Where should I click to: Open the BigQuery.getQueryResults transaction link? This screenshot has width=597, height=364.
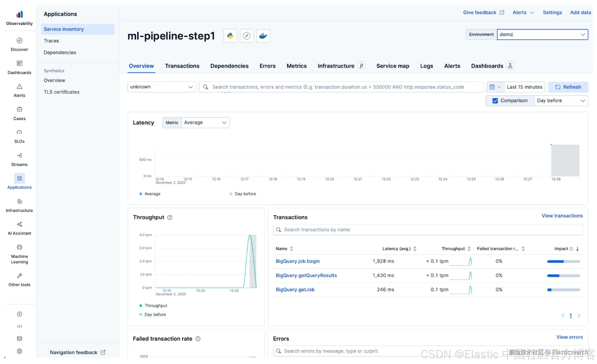(x=306, y=275)
